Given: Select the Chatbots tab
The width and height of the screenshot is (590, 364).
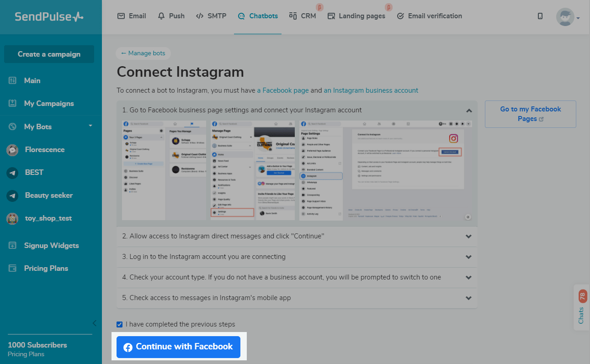Looking at the screenshot, I should (258, 16).
